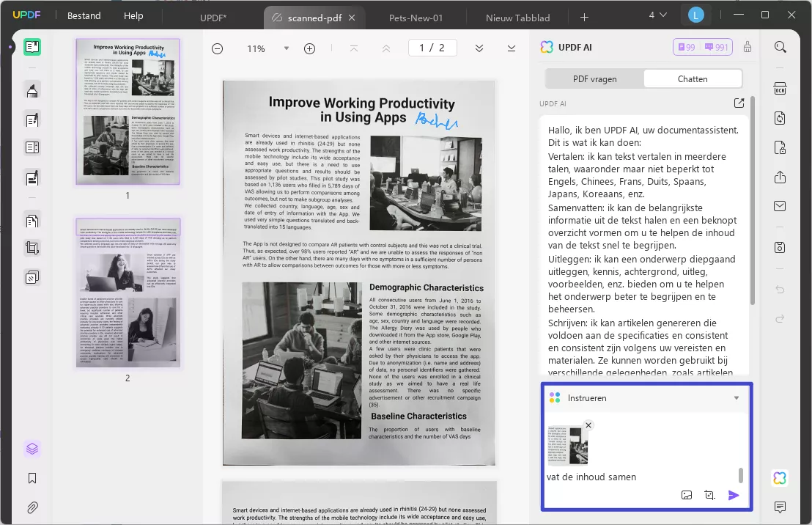This screenshot has width=812, height=525.
Task: Click the send message arrow icon
Action: coord(734,495)
